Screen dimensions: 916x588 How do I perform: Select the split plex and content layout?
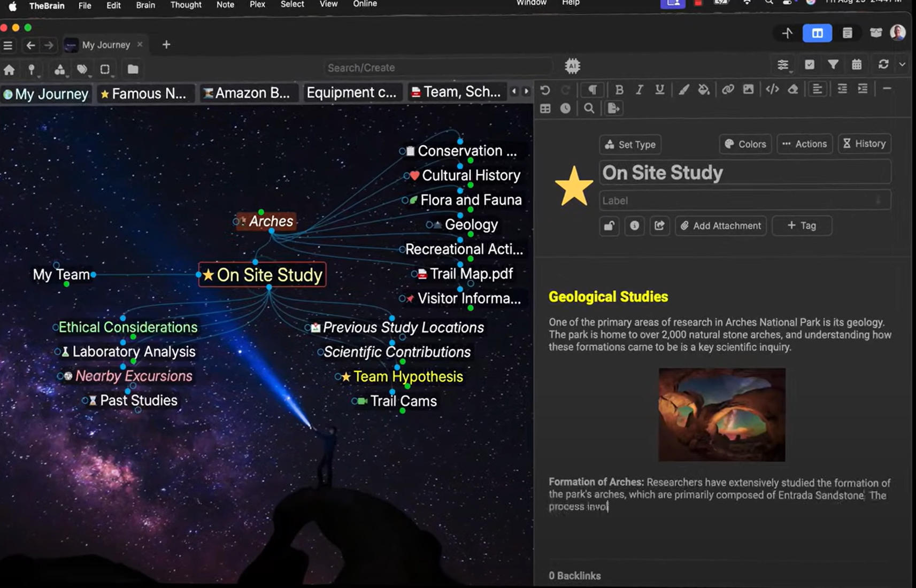817,33
